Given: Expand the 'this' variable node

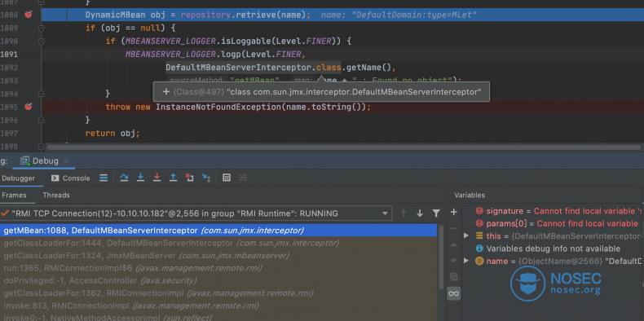Looking at the screenshot, I should (x=466, y=235).
